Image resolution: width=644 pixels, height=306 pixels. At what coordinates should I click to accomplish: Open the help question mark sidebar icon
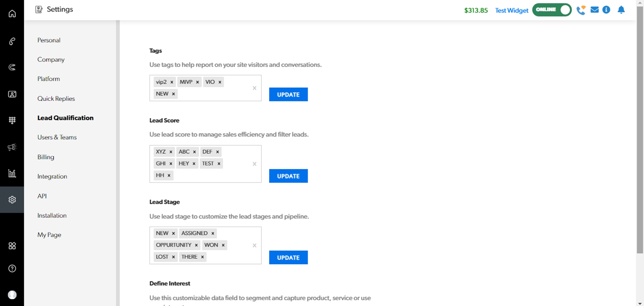[x=12, y=268]
